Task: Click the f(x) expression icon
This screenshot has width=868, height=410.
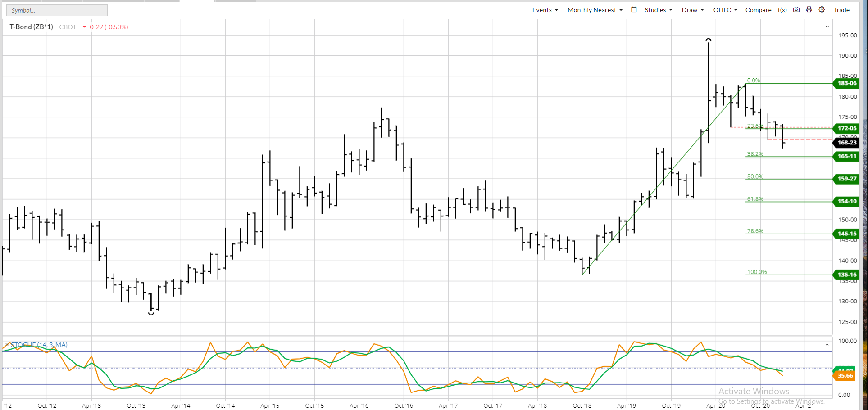Action: [x=782, y=10]
